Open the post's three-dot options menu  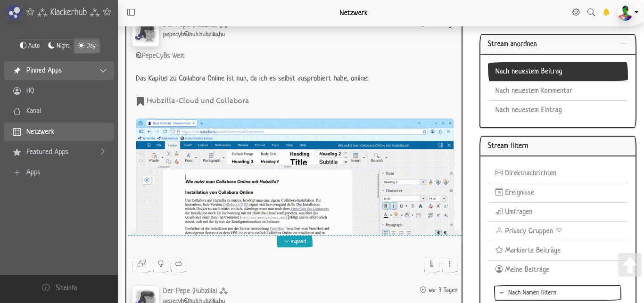click(x=450, y=264)
